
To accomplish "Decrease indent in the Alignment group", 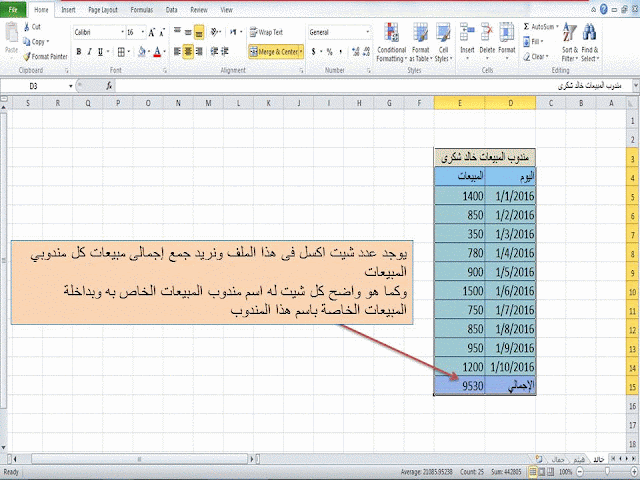I will (x=214, y=51).
